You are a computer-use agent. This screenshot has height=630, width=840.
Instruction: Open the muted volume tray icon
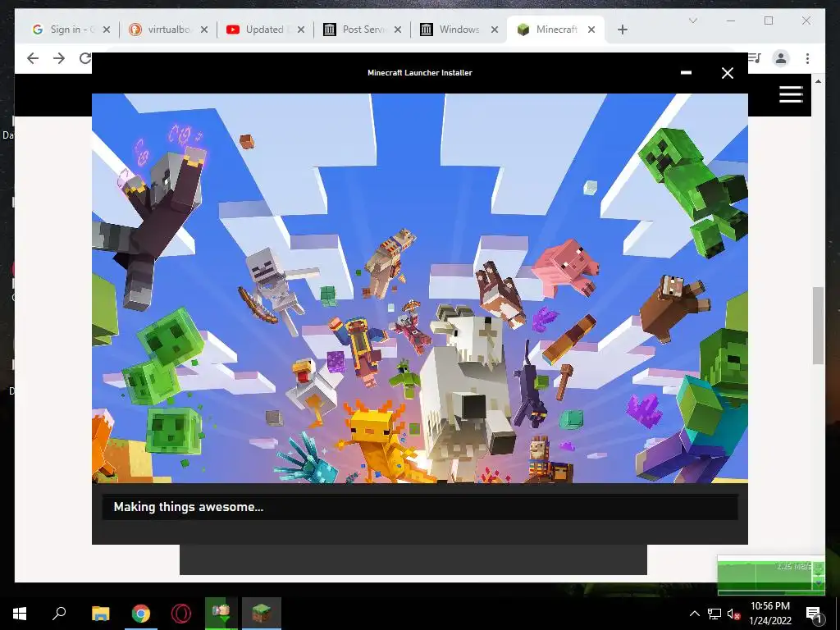pyautogui.click(x=733, y=614)
